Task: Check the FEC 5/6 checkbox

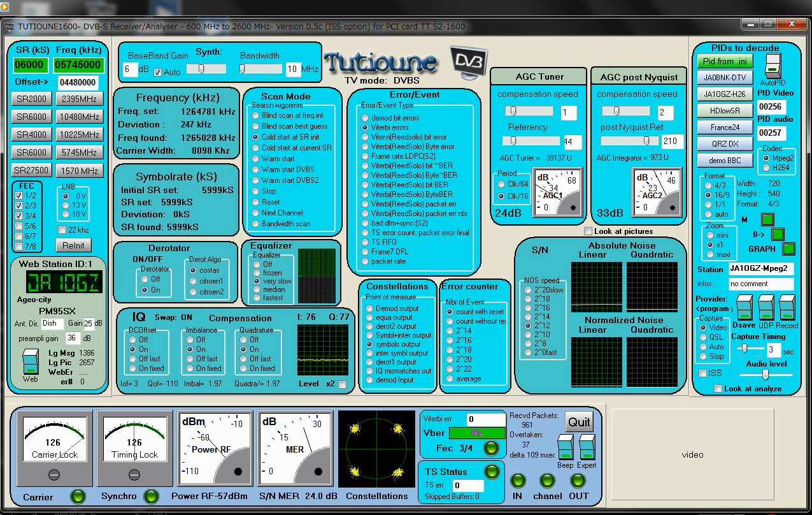Action: coord(19,226)
